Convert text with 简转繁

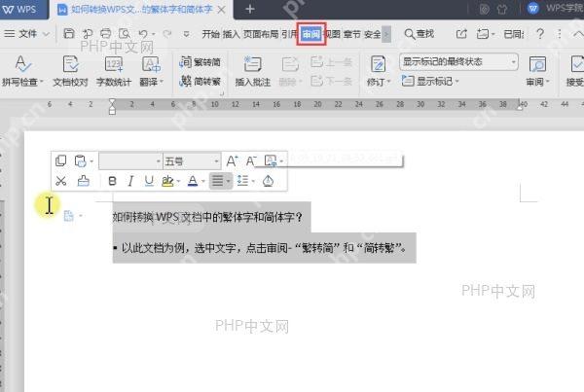click(x=201, y=81)
